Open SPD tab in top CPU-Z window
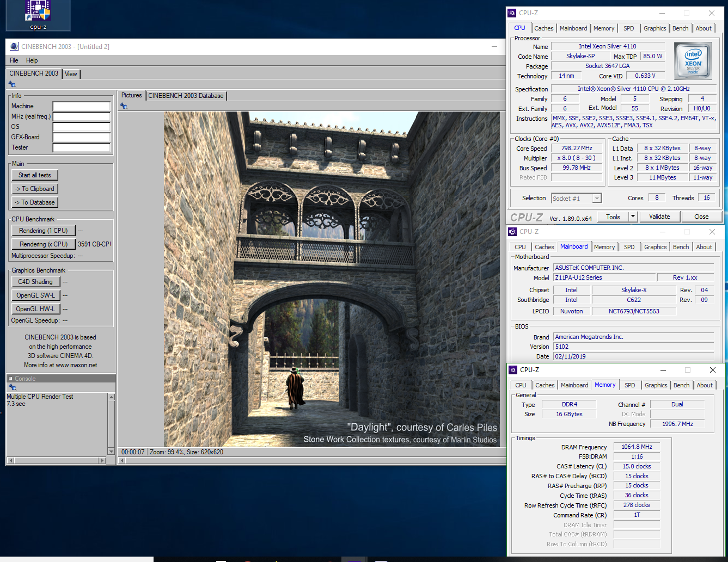Viewport: 728px width, 562px height. pyautogui.click(x=628, y=28)
